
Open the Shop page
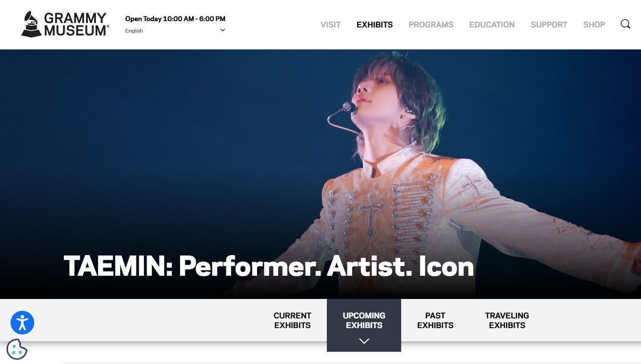coord(594,24)
